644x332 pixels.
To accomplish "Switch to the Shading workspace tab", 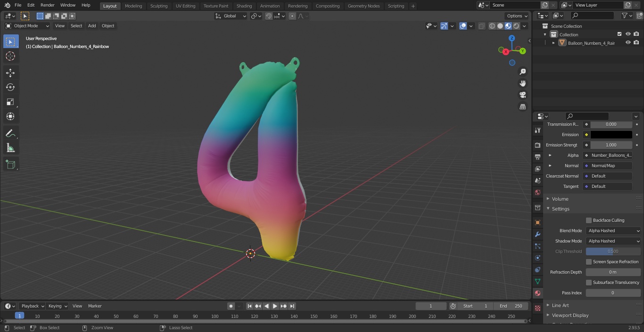I will click(x=244, y=6).
